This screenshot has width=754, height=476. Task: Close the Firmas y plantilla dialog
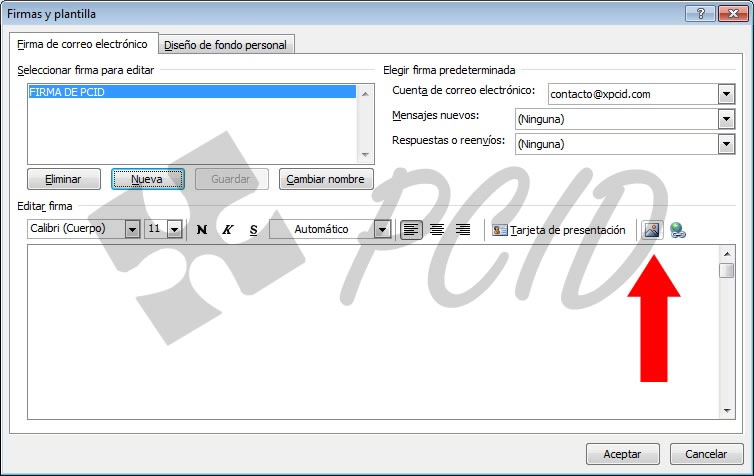733,13
